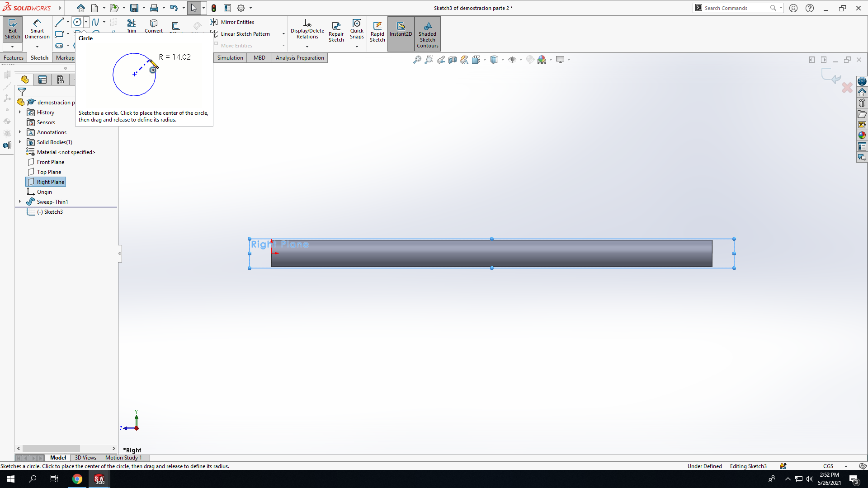Click the Home icon in title toolbar
The height and width of the screenshot is (488, 868).
[x=80, y=8]
